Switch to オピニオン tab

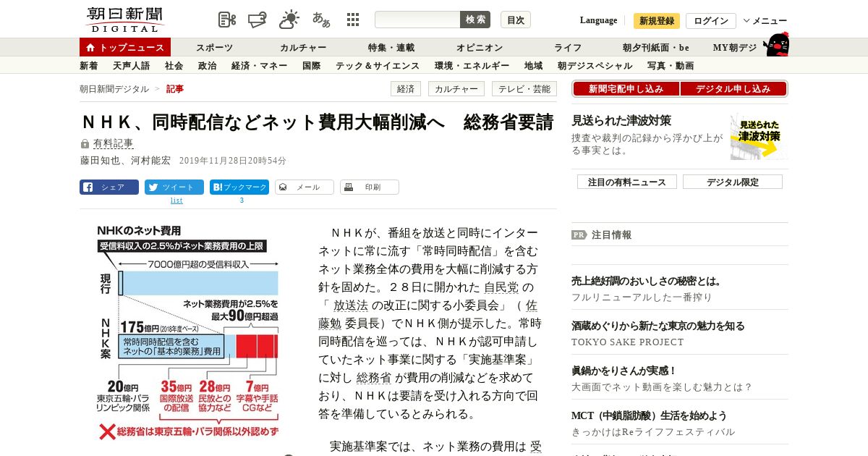tap(480, 48)
